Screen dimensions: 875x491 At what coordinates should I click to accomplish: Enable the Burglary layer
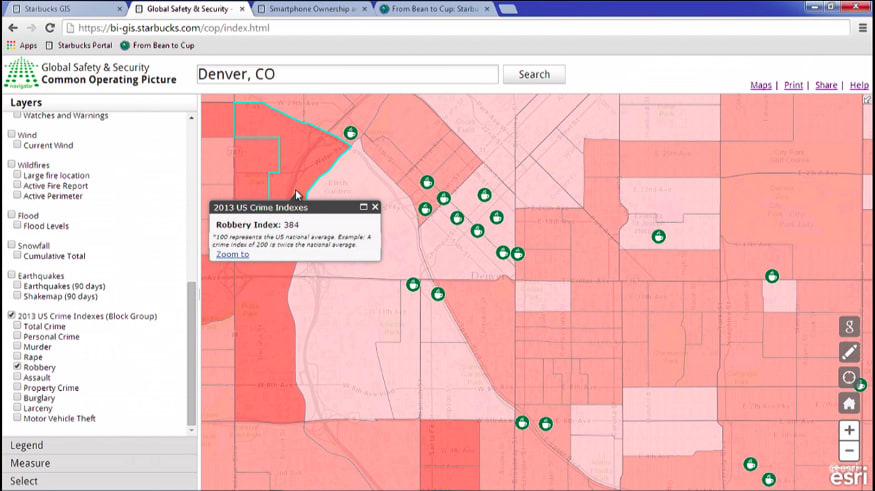click(x=17, y=397)
